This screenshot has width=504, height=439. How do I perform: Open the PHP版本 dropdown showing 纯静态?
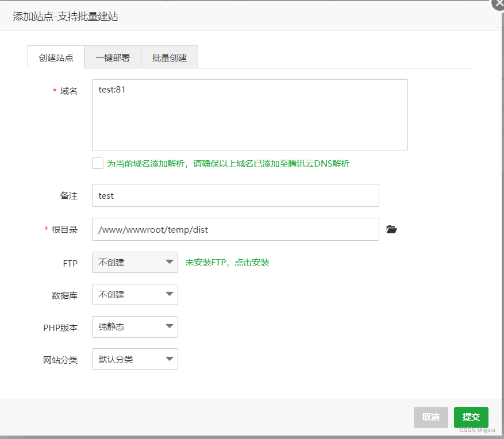tap(134, 327)
